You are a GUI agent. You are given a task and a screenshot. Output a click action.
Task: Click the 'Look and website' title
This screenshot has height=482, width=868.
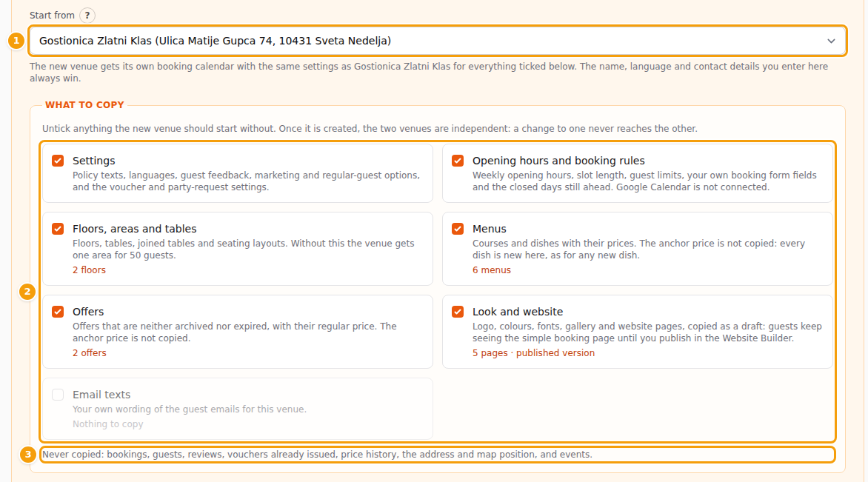pos(518,312)
